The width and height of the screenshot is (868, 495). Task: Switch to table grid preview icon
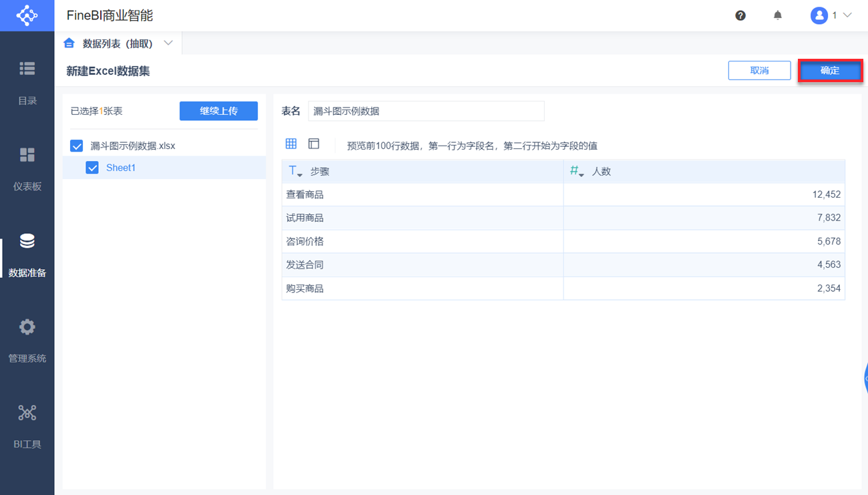pos(291,144)
